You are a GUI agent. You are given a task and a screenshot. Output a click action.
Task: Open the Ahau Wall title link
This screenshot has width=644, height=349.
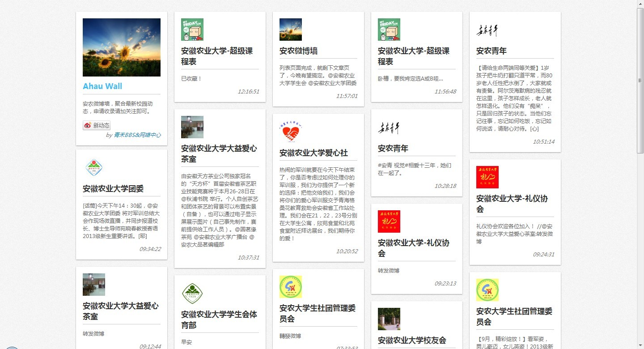pyautogui.click(x=102, y=86)
